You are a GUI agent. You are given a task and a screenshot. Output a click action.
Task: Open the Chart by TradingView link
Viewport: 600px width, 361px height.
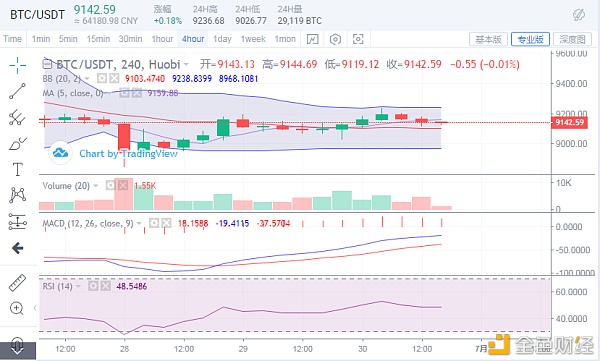pyautogui.click(x=128, y=154)
